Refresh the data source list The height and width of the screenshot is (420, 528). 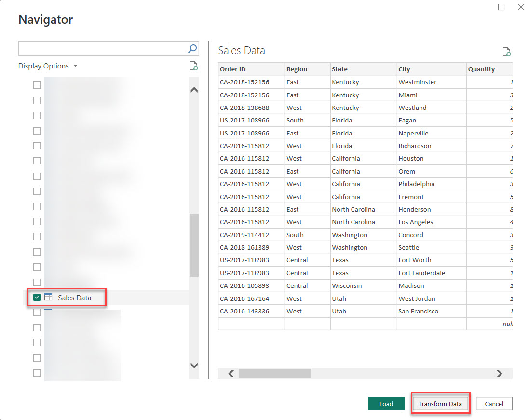pyautogui.click(x=194, y=66)
